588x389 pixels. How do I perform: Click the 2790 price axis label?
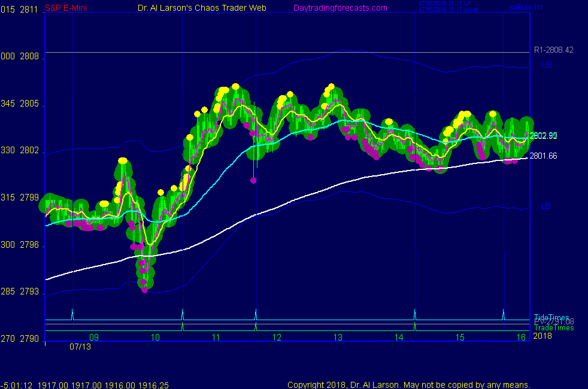click(x=29, y=339)
